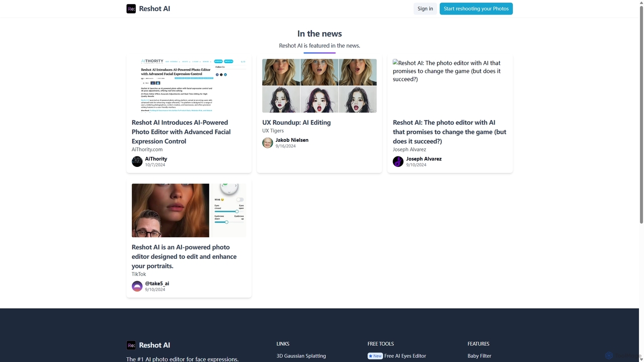Image resolution: width=644 pixels, height=362 pixels.
Task: Open the AiThority article screenshot thumbnail
Action: (189, 85)
